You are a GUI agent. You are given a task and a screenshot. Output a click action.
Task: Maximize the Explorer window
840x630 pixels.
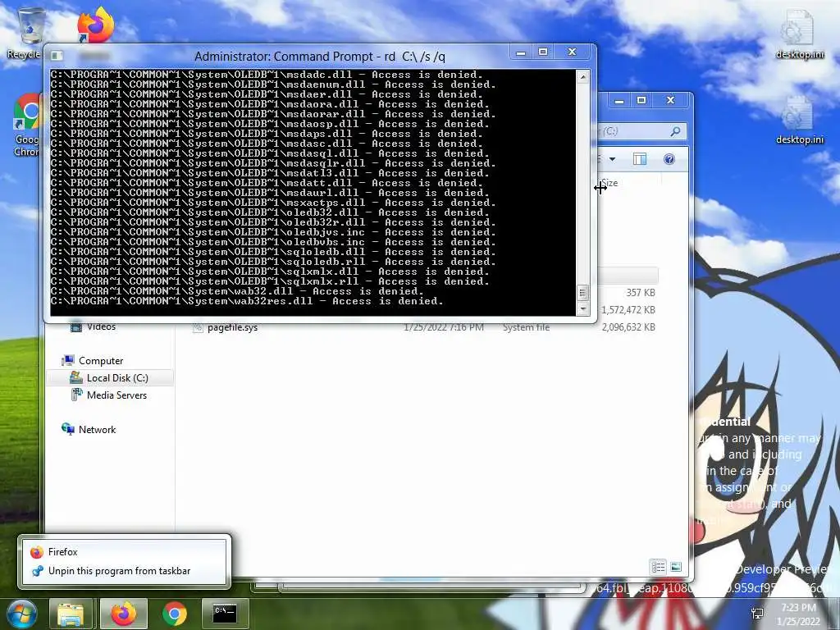641,101
